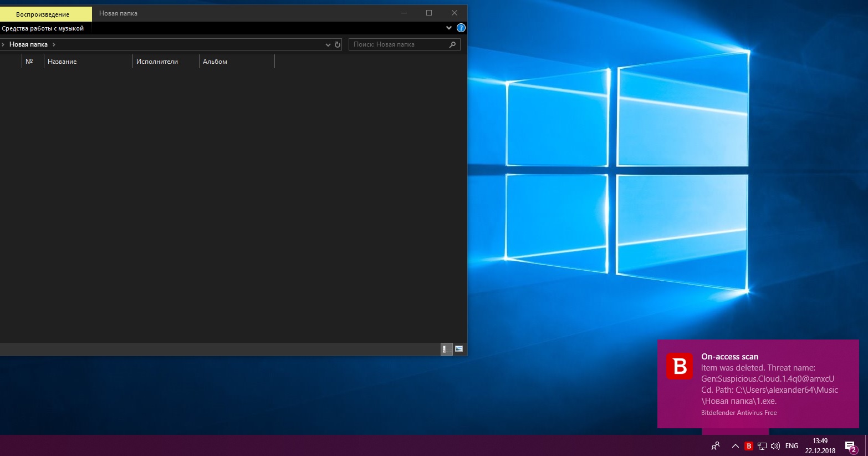
Task: Switch to large thumbnails view layout
Action: [x=459, y=349]
